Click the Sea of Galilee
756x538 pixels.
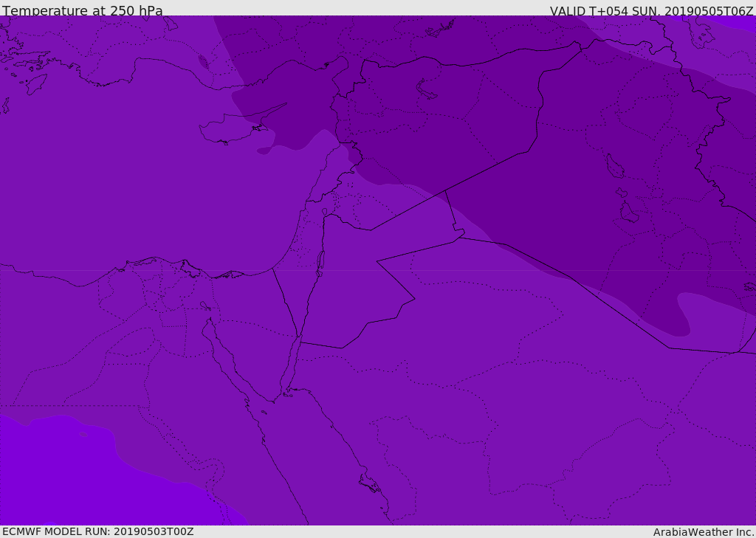tap(324, 212)
